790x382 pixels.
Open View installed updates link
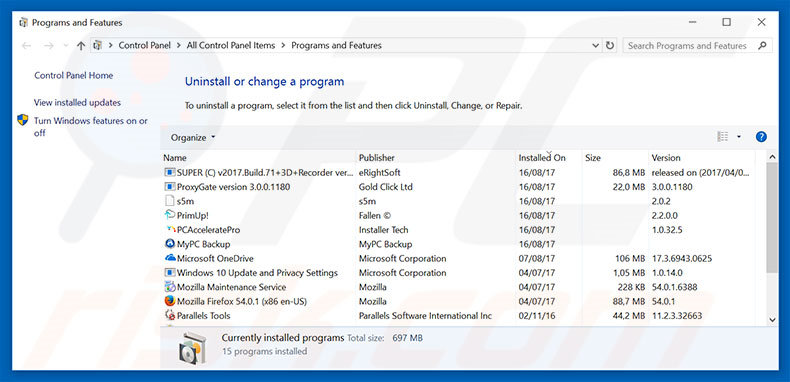(x=77, y=102)
